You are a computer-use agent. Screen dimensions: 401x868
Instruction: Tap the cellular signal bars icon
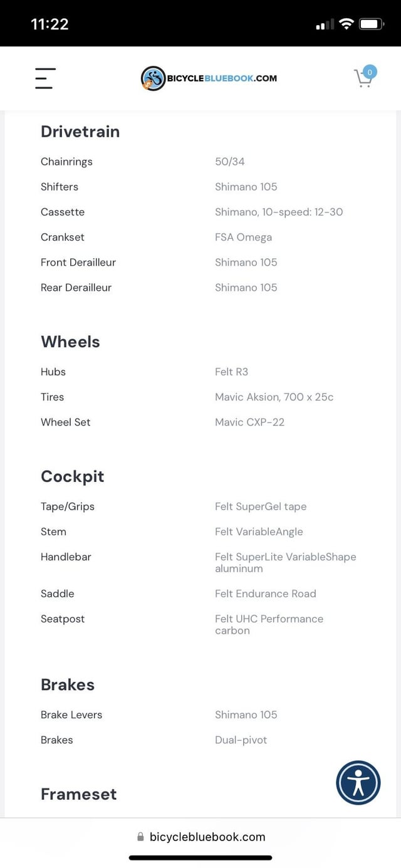click(x=325, y=25)
